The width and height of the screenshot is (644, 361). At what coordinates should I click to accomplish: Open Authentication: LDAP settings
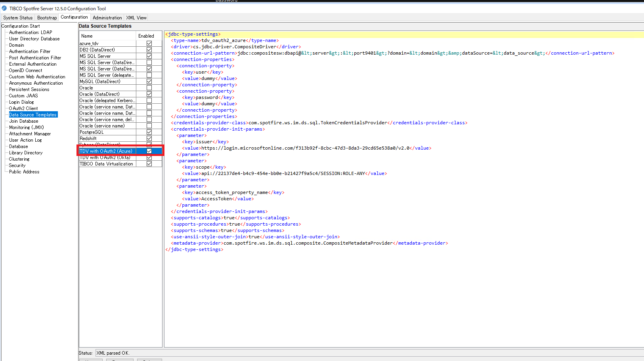coord(31,32)
